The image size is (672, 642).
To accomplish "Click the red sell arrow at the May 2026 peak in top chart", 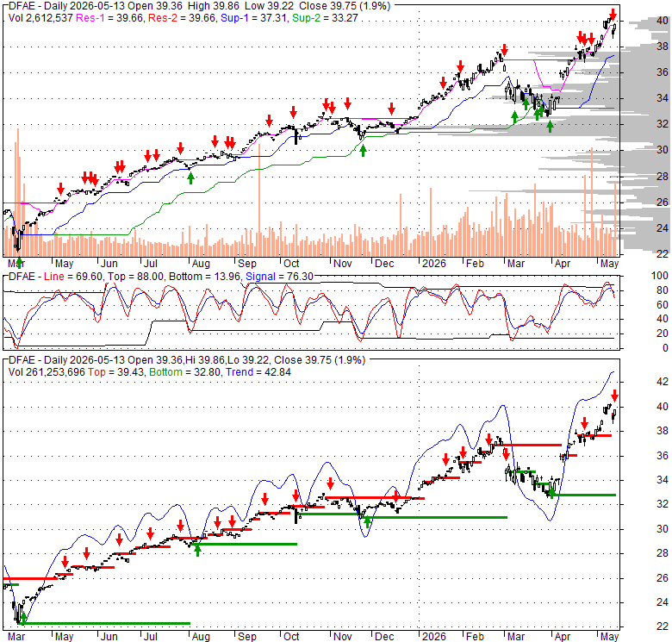I will [613, 15].
